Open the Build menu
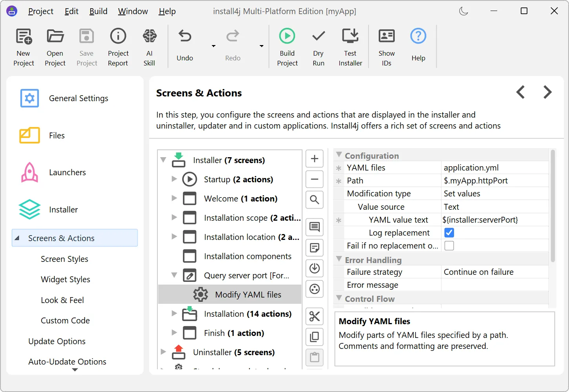Image resolution: width=569 pixels, height=392 pixels. (x=98, y=11)
